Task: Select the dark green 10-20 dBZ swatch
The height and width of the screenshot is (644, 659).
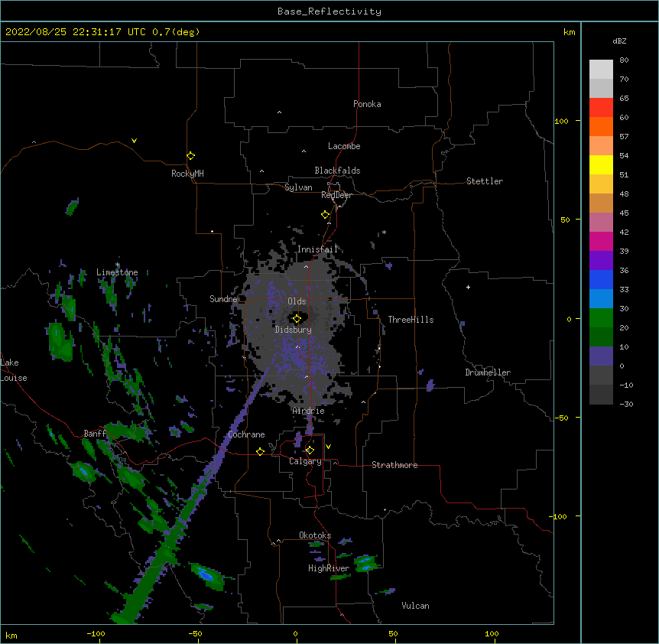Action: click(x=601, y=337)
